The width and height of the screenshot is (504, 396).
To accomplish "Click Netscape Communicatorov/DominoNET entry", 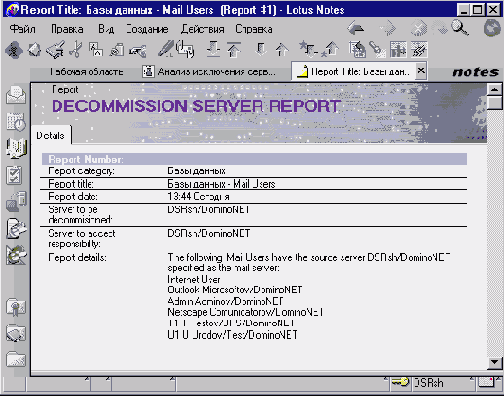I will click(x=245, y=312).
